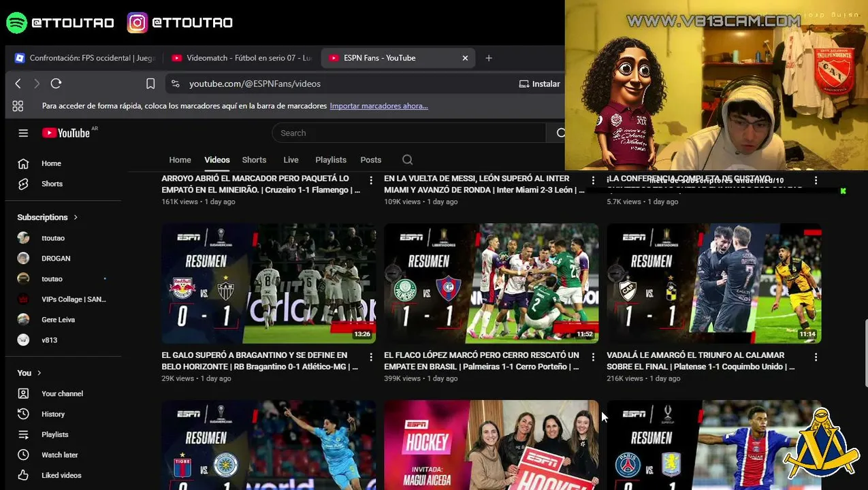The image size is (868, 490).
Task: Play the ESPN Hockey Magui Aicega thumbnail
Action: (x=491, y=445)
